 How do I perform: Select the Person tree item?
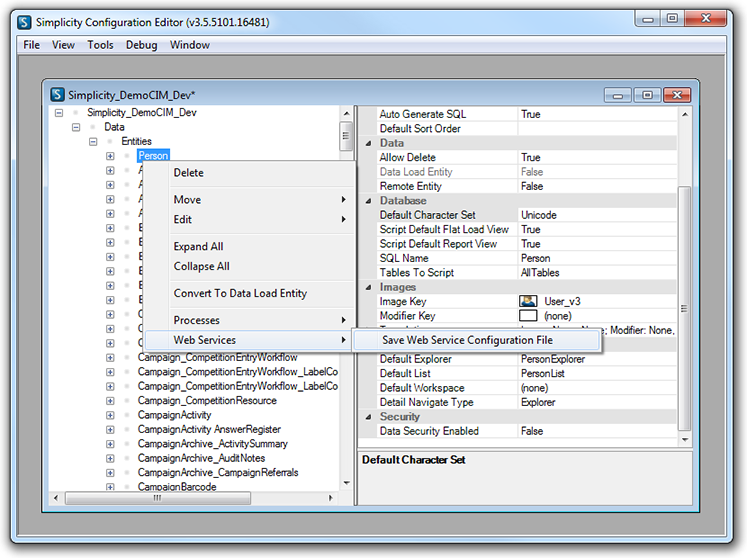(x=153, y=156)
